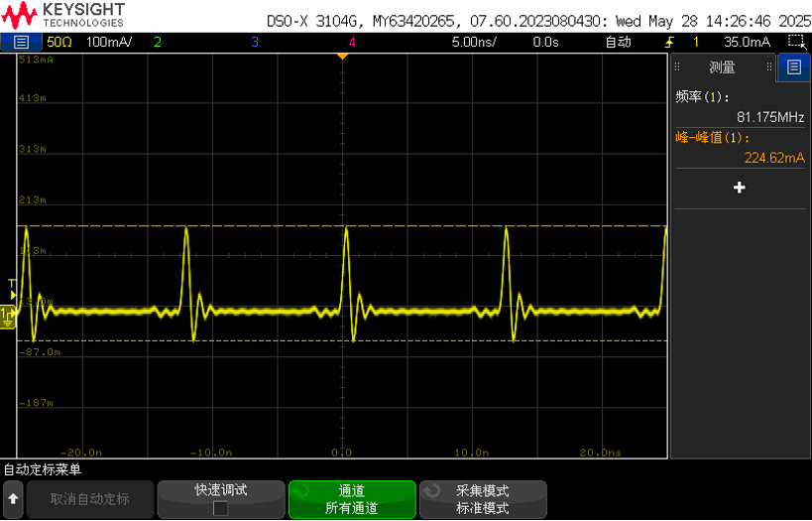Click the back up-arrow softkey
The width and height of the screenshot is (812, 521).
(x=13, y=499)
